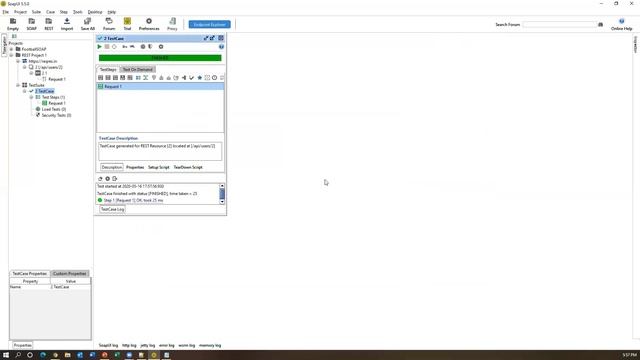The width and height of the screenshot is (640, 360).
Task: Select Security Tests (0) tree item
Action: click(56, 116)
